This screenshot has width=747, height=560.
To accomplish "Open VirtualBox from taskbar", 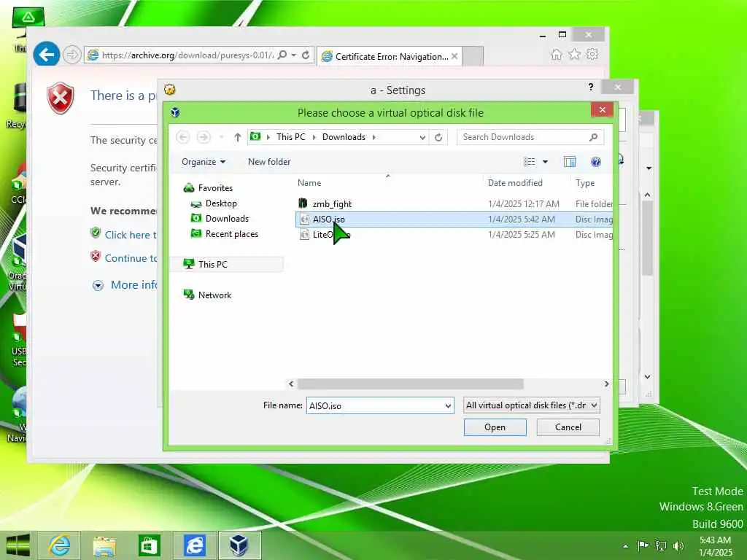I will pos(239,545).
